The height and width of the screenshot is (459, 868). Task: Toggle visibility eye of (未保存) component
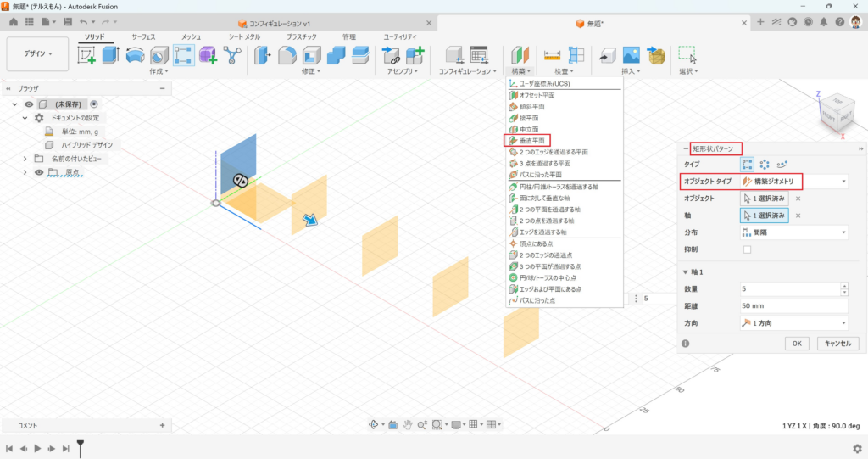[x=28, y=104]
